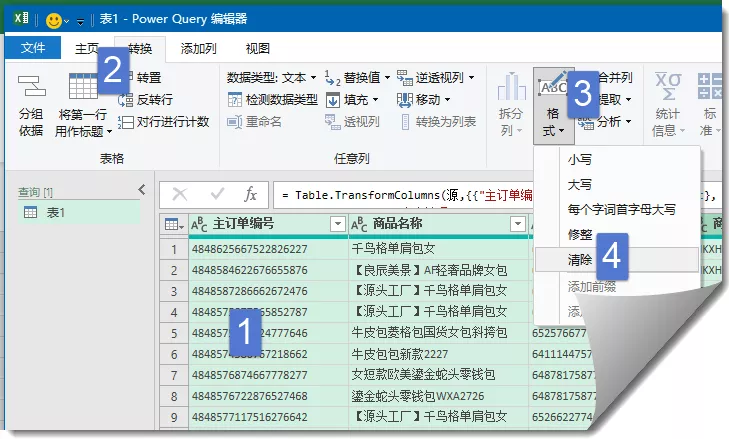Expand the 将第一行用作标题 dropdown arrow
The image size is (729, 439).
pyautogui.click(x=110, y=132)
